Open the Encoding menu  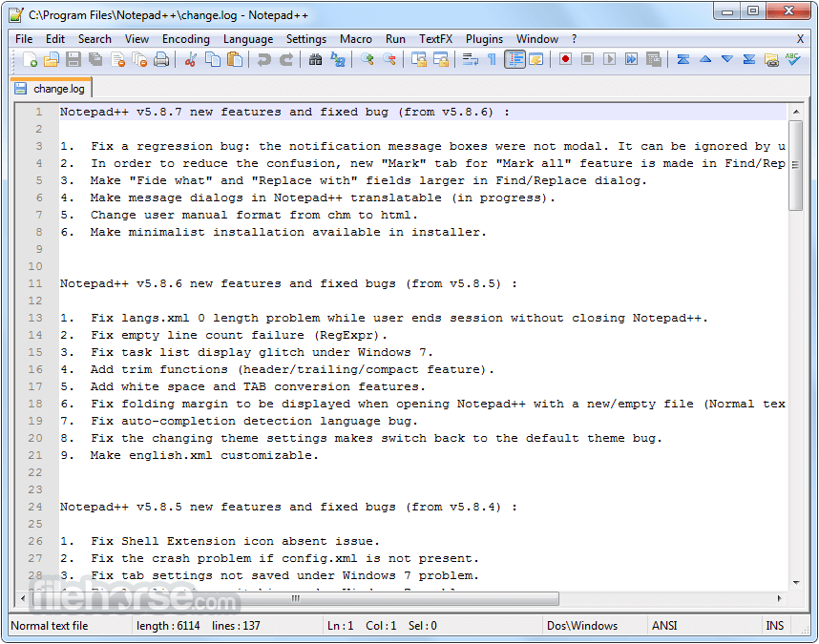185,39
